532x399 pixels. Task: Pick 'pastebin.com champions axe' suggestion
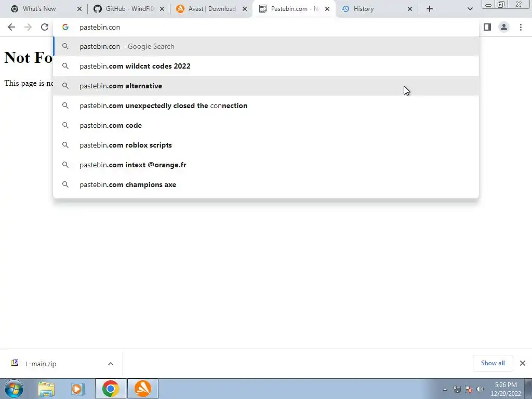(x=266, y=184)
